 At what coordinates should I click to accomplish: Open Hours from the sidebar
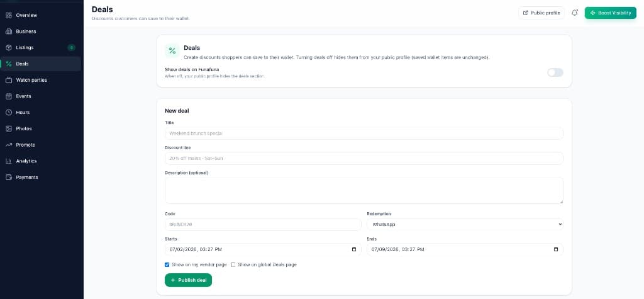click(x=41, y=112)
